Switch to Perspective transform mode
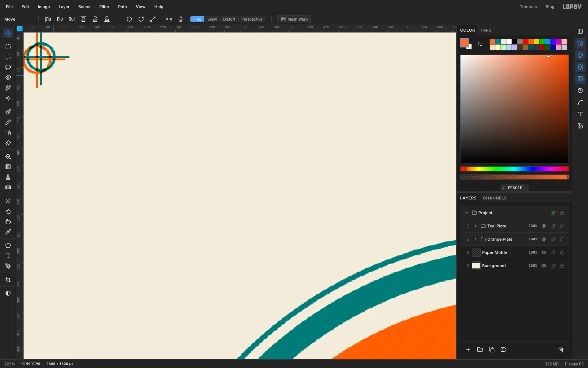The height and width of the screenshot is (368, 588). point(252,19)
